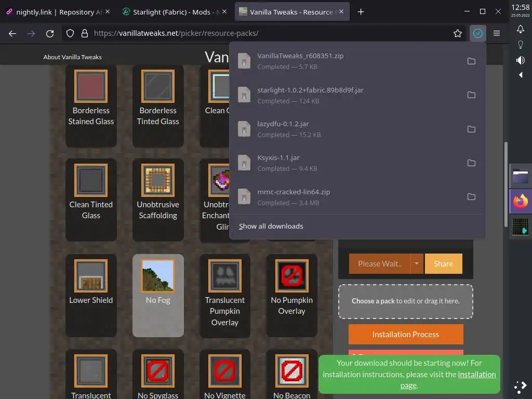Viewport: 532px width, 399px height.
Task: Close the Starlight (Fabric) tab
Action: click(224, 11)
